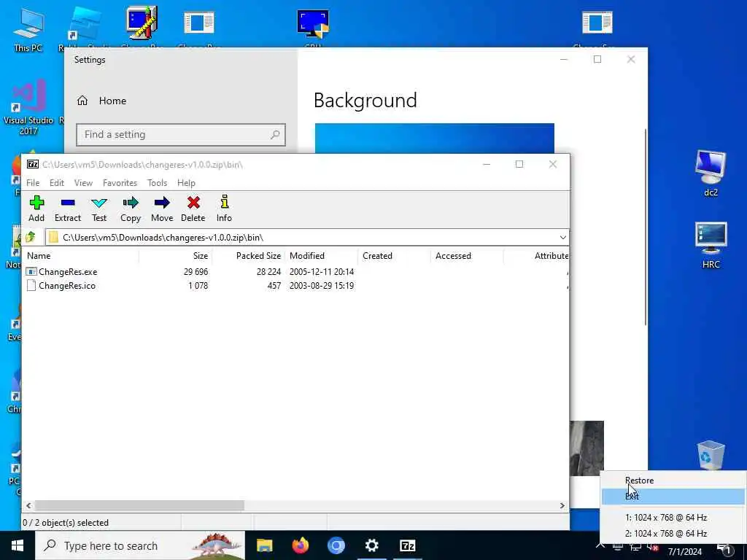
Task: Click the ChangeRes.exe size value 29 696
Action: (x=196, y=272)
